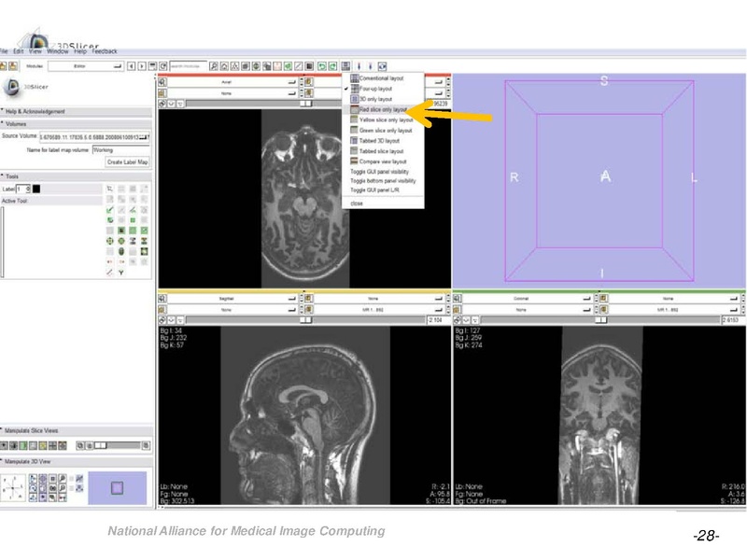Select Conventional layout from layout menu
This screenshot has height=560, width=747.
pyautogui.click(x=381, y=78)
